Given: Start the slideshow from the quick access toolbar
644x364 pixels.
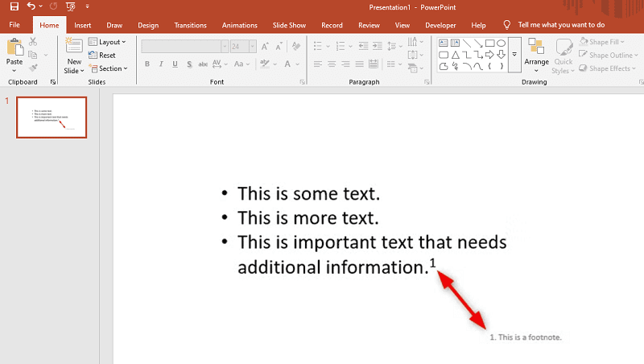Looking at the screenshot, I should [71, 6].
